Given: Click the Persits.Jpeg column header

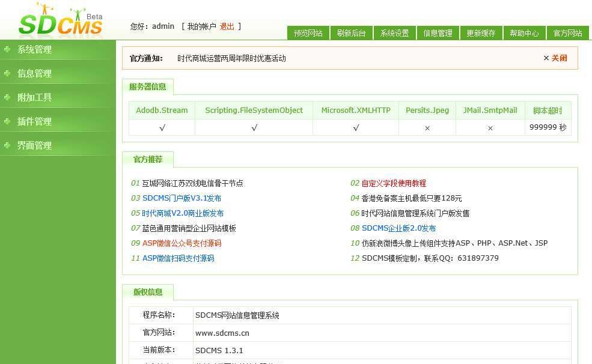Looking at the screenshot, I should point(427,111).
